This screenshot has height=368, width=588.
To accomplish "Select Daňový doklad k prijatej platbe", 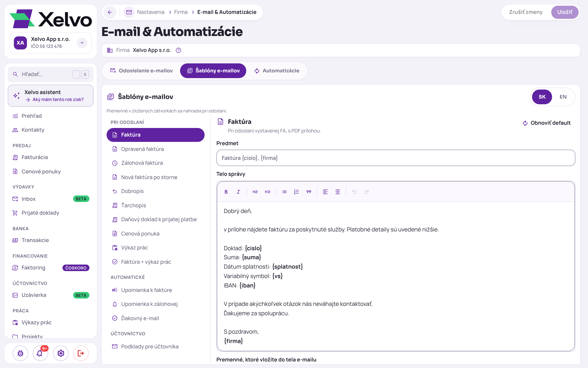I will coord(156,220).
